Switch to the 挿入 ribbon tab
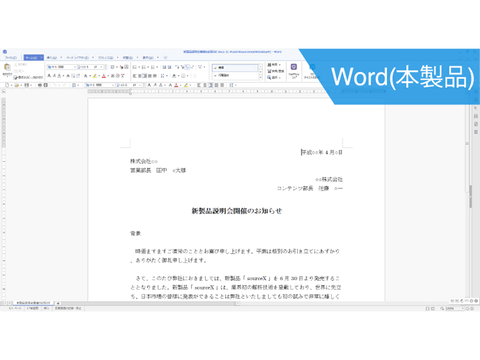Screen dimensions: 480x360 click(52, 58)
